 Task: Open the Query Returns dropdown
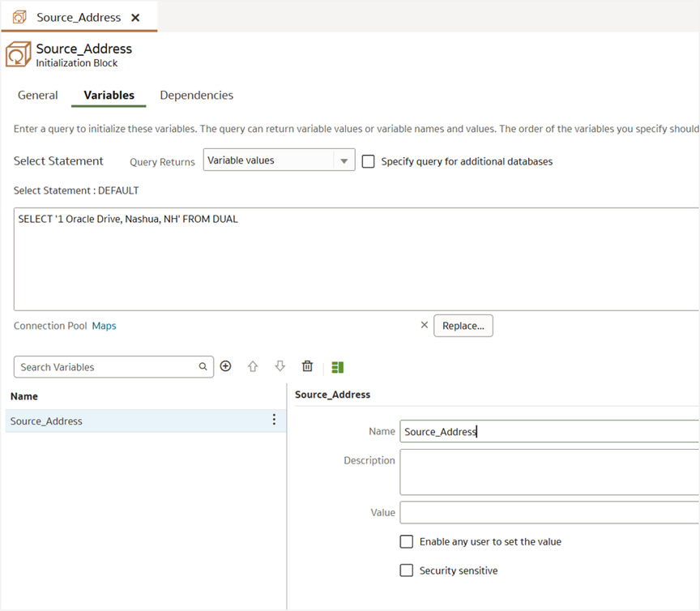pyautogui.click(x=344, y=160)
